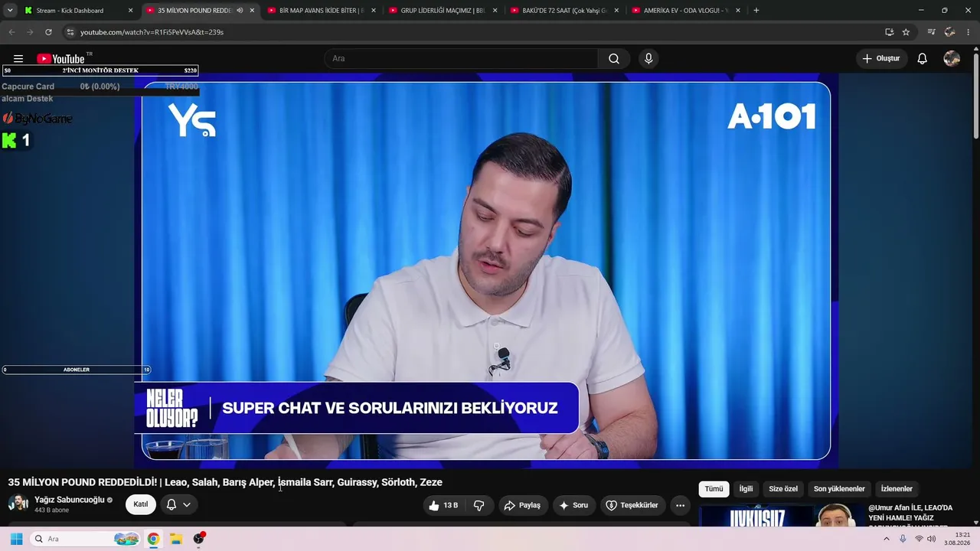Switch to BAKÜ'DE 72 SAAT tab

[x=564, y=11]
